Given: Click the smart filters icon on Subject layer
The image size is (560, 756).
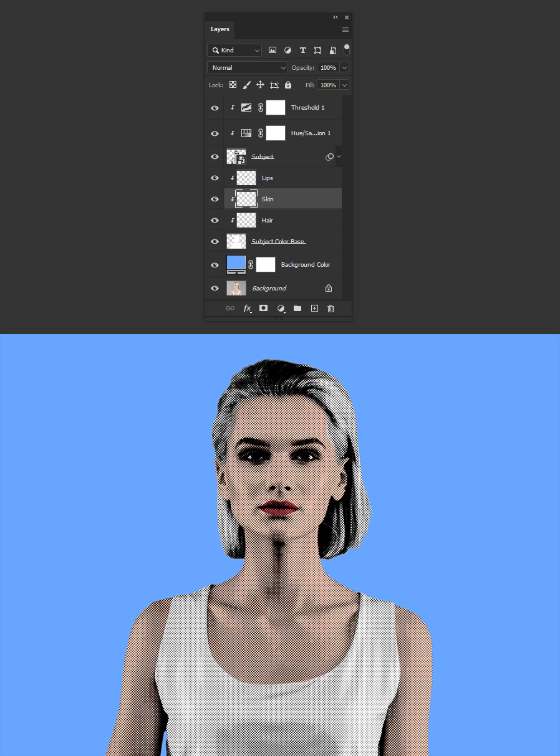Looking at the screenshot, I should (330, 156).
